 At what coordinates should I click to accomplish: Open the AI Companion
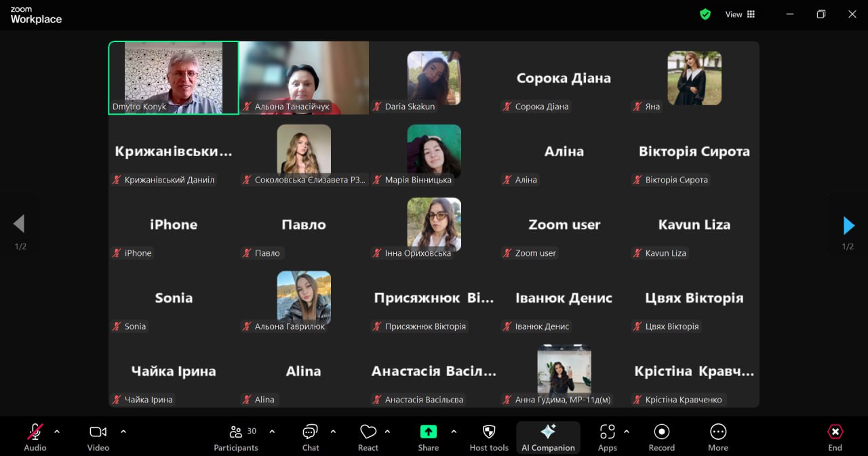[548, 437]
